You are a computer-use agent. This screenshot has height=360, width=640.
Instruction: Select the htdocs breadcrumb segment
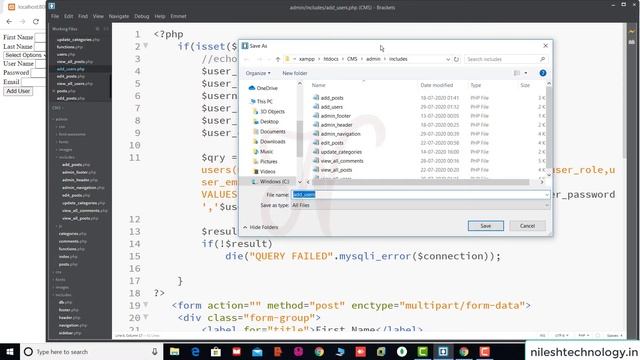331,59
